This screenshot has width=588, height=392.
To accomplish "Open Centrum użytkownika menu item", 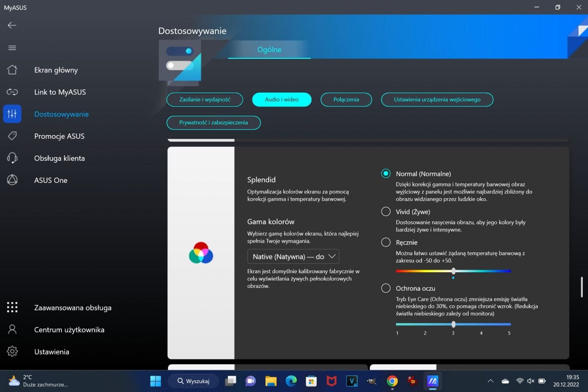I will click(x=69, y=330).
